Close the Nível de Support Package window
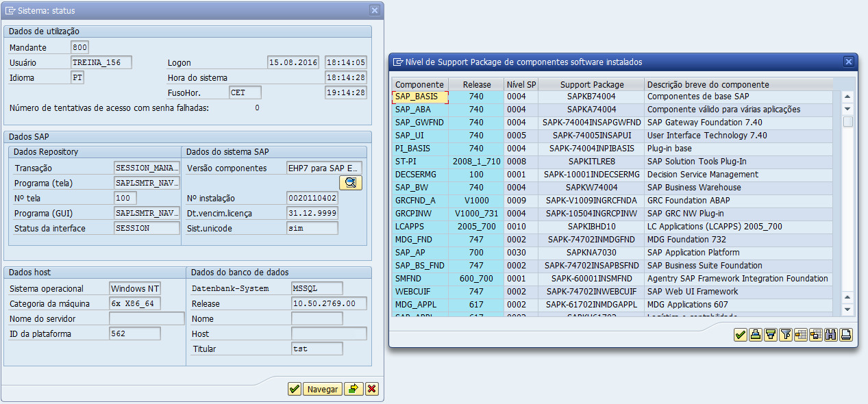The height and width of the screenshot is (404, 868). pos(849,62)
